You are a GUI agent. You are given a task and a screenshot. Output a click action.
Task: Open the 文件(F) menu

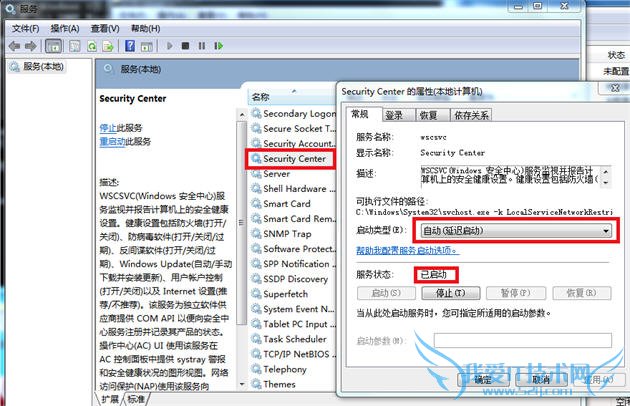click(x=25, y=29)
